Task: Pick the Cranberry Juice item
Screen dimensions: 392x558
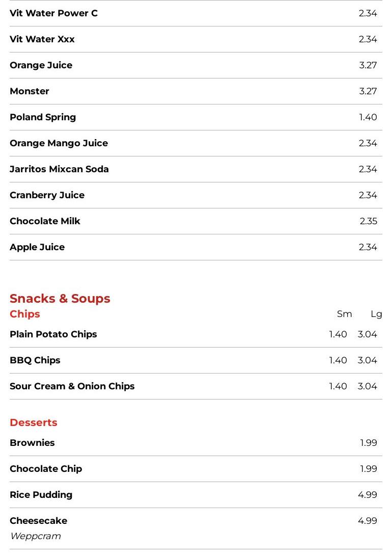Action: (x=196, y=195)
